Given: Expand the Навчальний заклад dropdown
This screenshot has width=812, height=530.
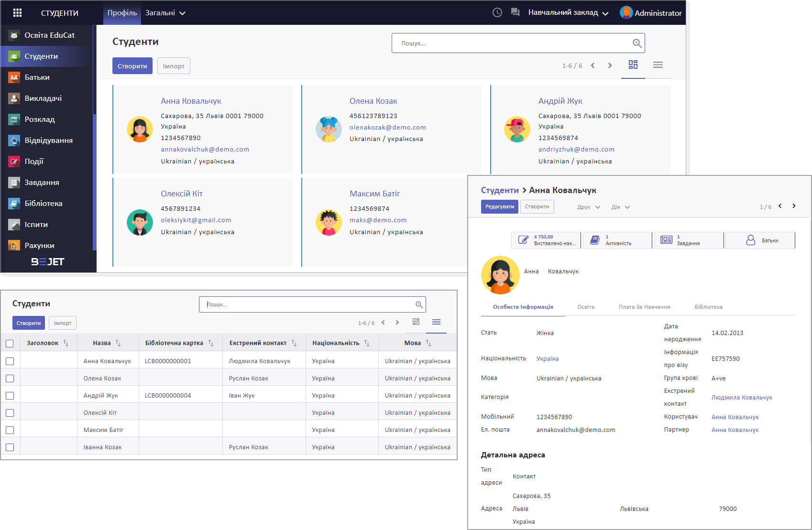Looking at the screenshot, I should (x=568, y=12).
